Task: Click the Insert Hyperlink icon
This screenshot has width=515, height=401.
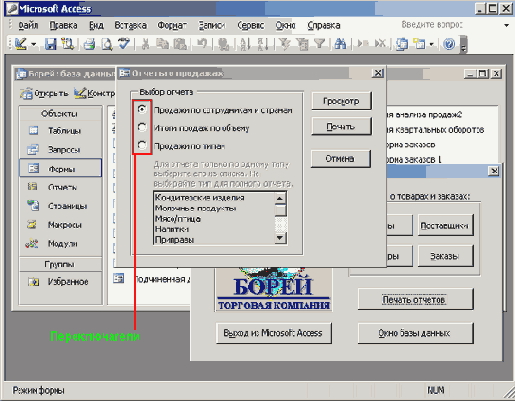Action: click(223, 44)
